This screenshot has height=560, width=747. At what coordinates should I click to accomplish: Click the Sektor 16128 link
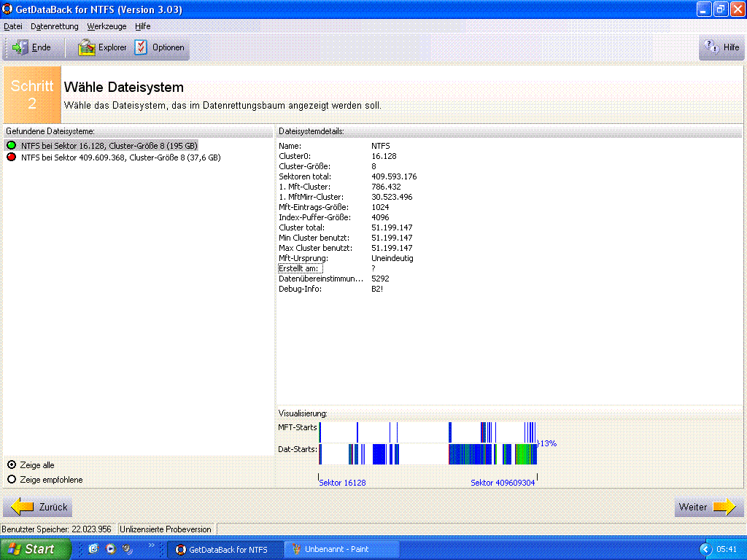342,483
